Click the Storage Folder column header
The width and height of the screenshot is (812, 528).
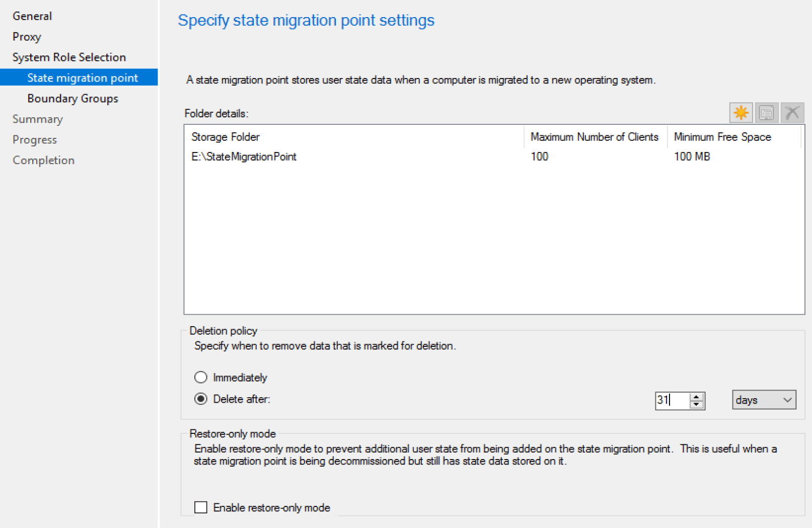pos(226,136)
